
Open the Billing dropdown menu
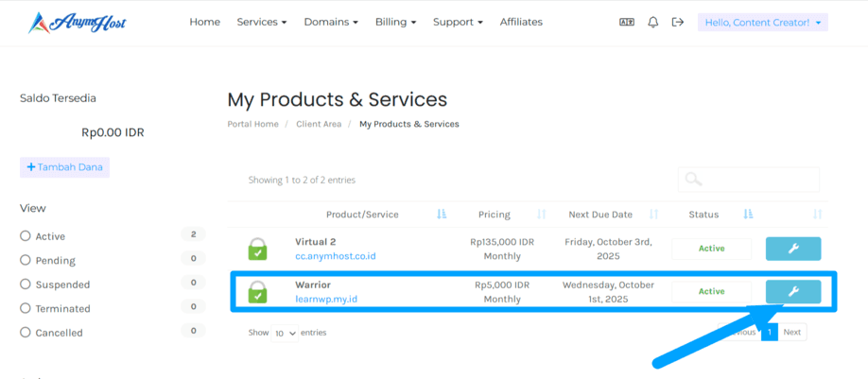coord(396,22)
